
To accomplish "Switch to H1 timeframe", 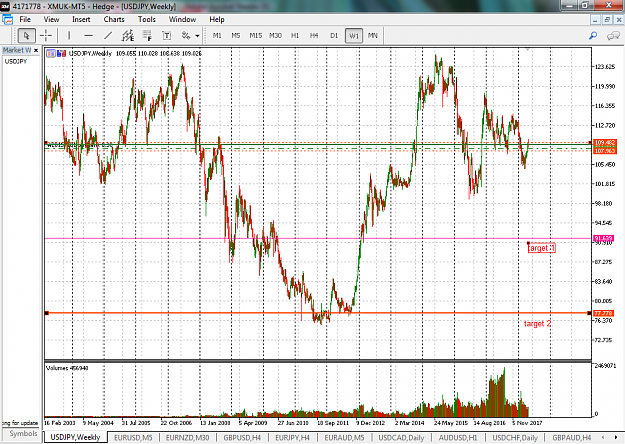I will (x=295, y=35).
